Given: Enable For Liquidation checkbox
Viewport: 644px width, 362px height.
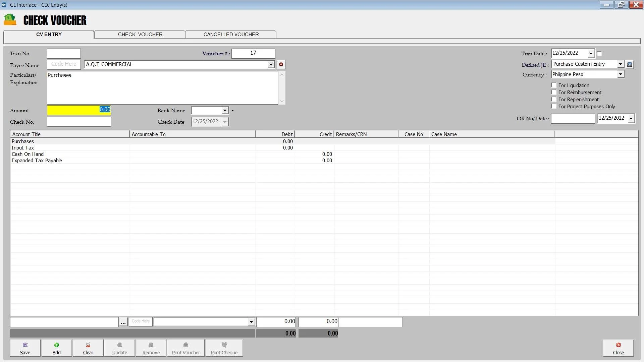Looking at the screenshot, I should 554,85.
